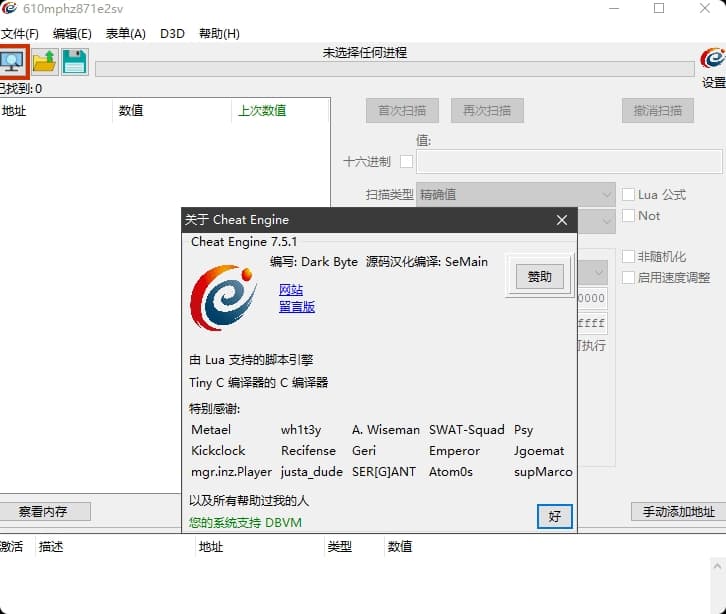This screenshot has height=614, width=726.
Task: Enable the Lua 公式 checkbox
Action: [628, 194]
